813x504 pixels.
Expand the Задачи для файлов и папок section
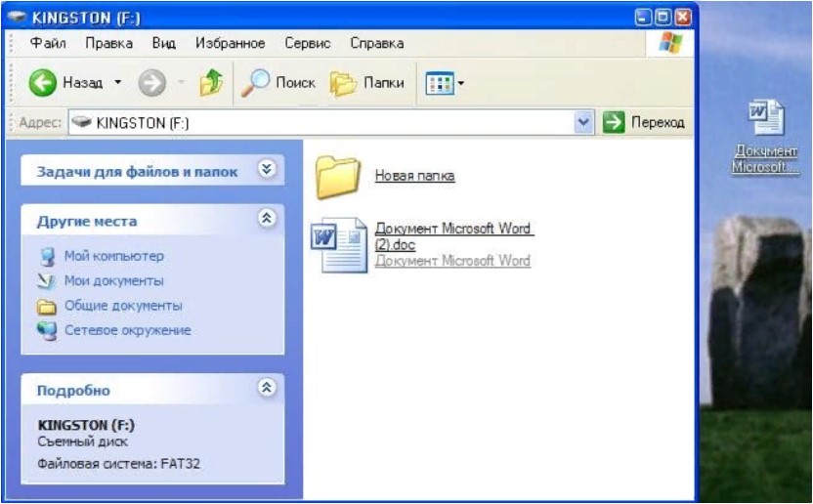click(267, 170)
